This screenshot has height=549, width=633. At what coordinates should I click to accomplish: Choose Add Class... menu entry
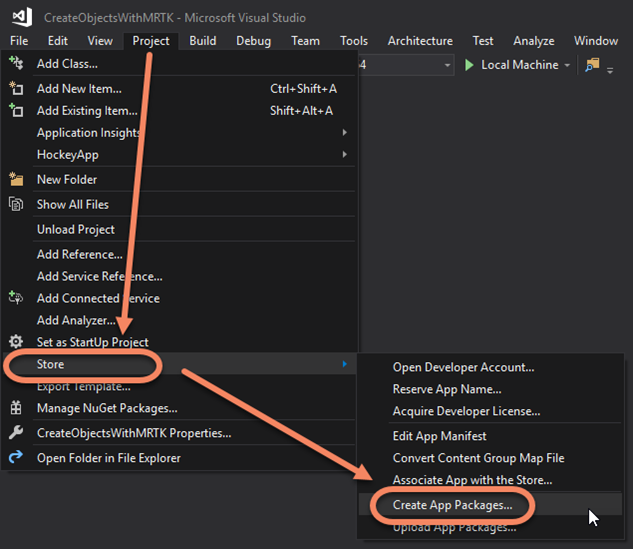click(x=180, y=63)
